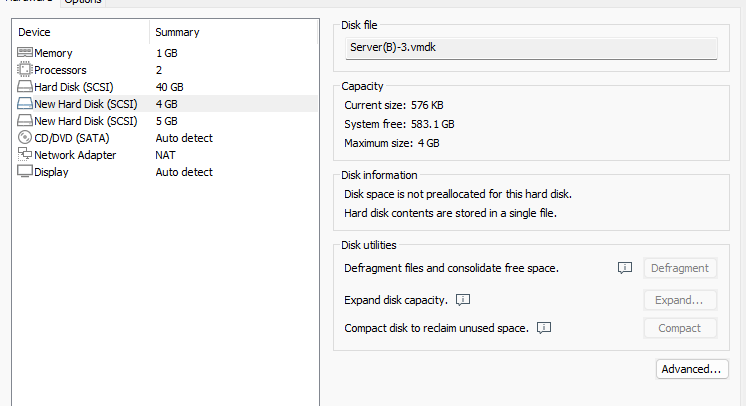The image size is (746, 406).
Task: Click the 1 GB memory summary
Action: [167, 53]
